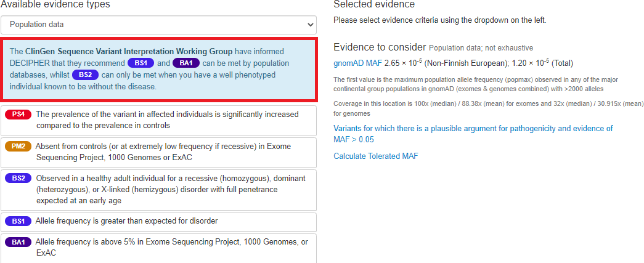Choose the PM2 absent from controls criterion
This screenshot has width=644, height=263.
pos(158,152)
